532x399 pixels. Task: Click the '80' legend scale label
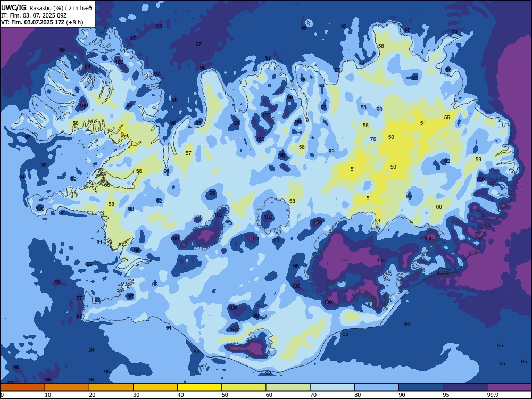(x=358, y=395)
